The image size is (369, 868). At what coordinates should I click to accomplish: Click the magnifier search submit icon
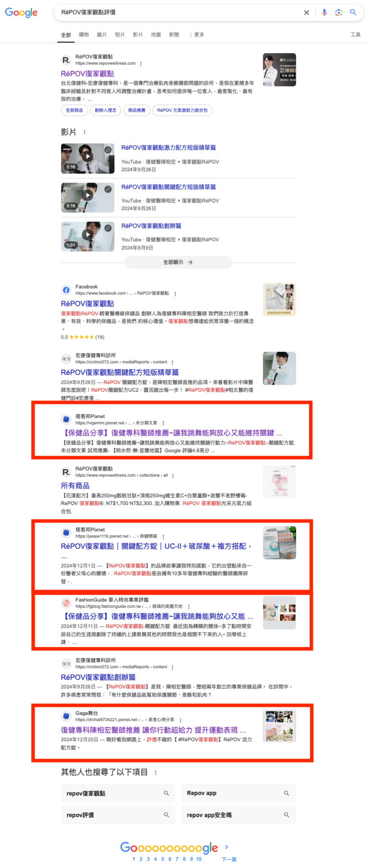pos(353,12)
